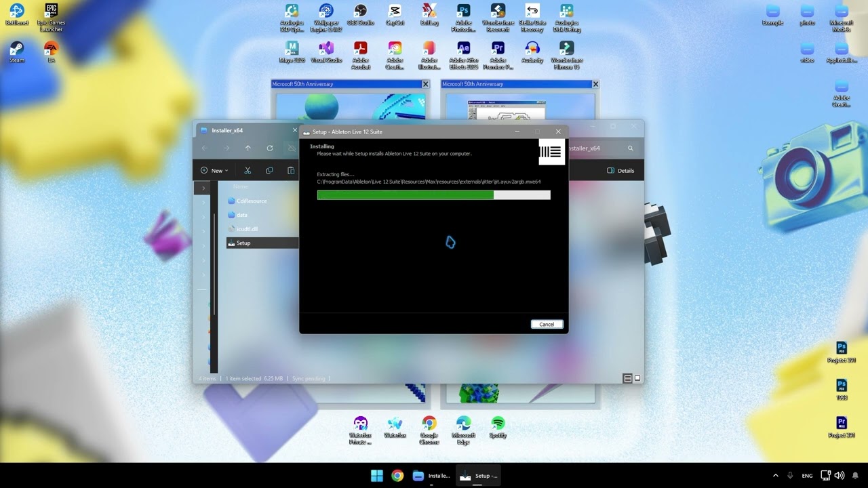Select the Example folder on the desktop
The width and height of the screenshot is (868, 488).
[772, 15]
